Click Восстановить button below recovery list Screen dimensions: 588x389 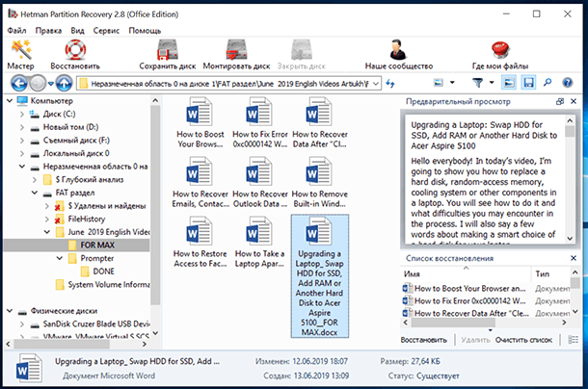point(424,340)
